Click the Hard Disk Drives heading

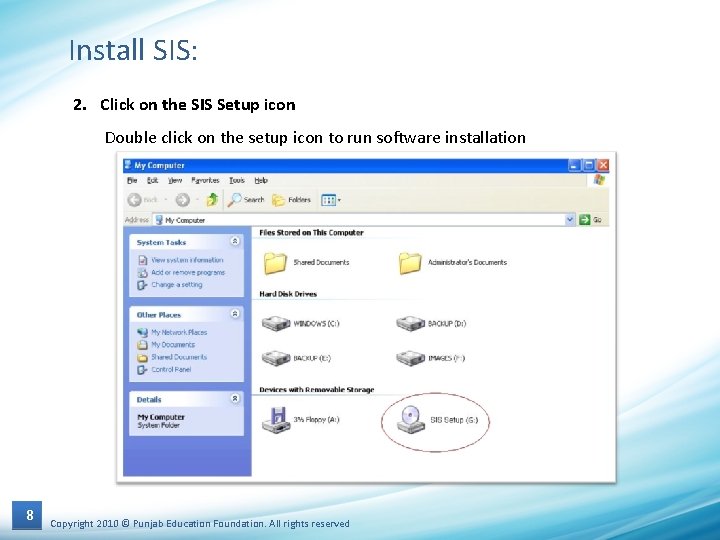coord(288,294)
